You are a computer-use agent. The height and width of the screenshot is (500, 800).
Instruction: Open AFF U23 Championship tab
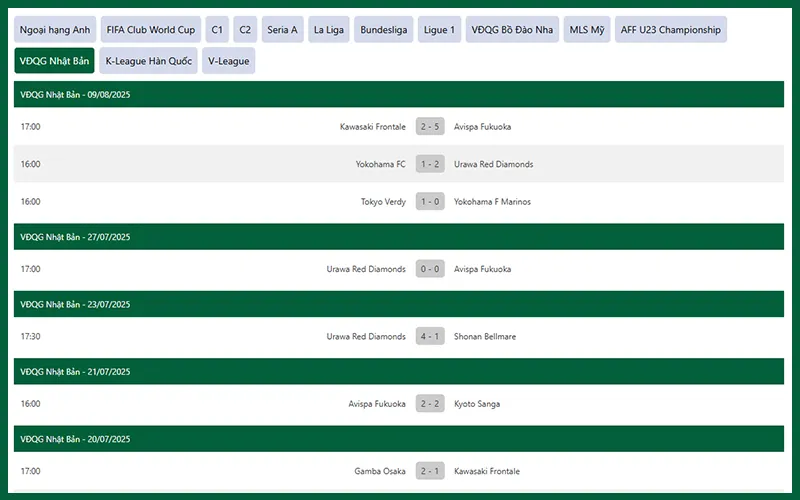(x=670, y=30)
